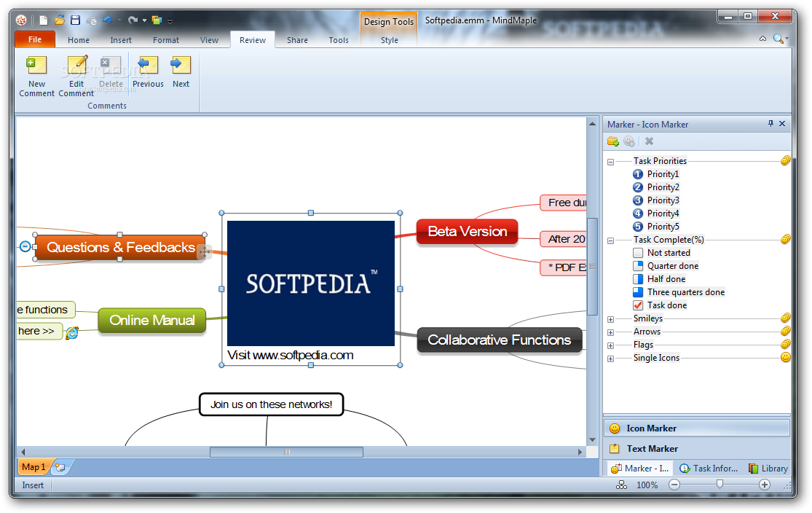Click the Internet Explorer hyperlink icon on the map
This screenshot has width=812, height=513.
pos(72,333)
